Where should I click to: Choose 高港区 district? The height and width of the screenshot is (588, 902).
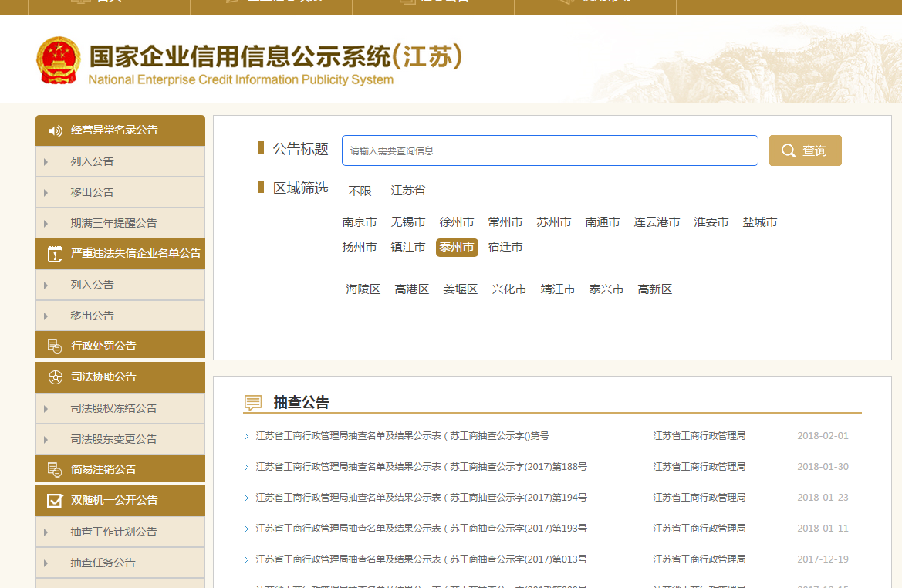tap(412, 289)
